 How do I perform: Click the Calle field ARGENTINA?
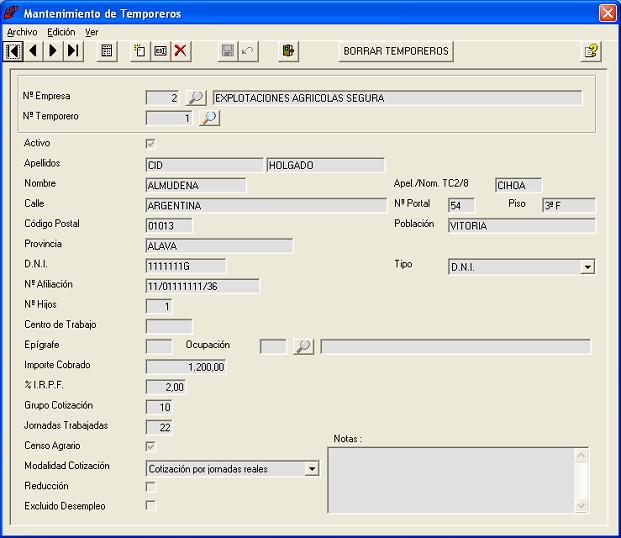(x=266, y=206)
